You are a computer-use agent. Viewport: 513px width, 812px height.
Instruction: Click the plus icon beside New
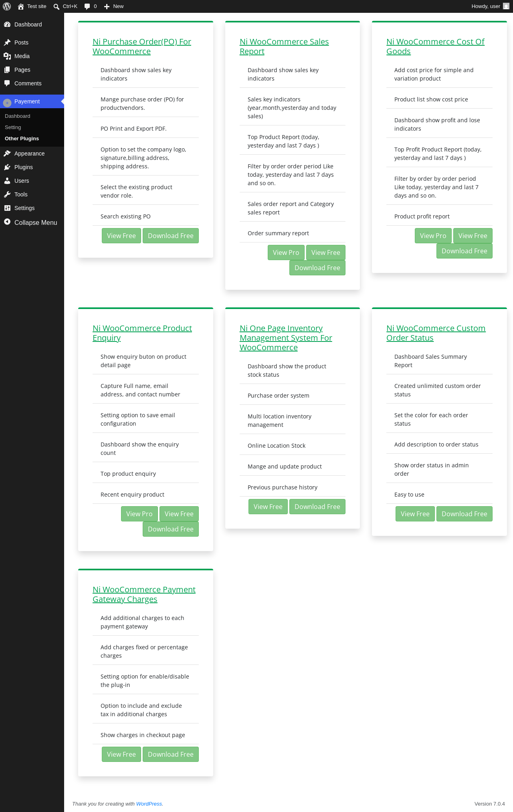pos(107,6)
